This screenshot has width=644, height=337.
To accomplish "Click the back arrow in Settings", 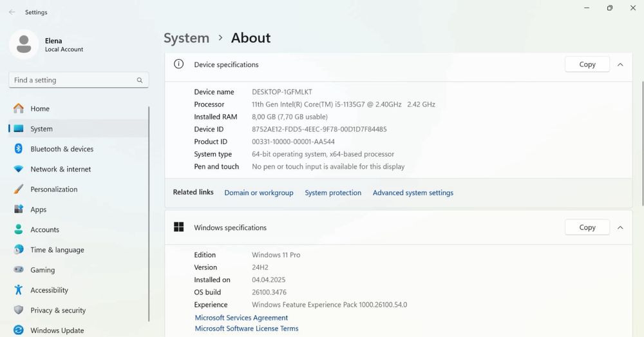I will point(12,12).
